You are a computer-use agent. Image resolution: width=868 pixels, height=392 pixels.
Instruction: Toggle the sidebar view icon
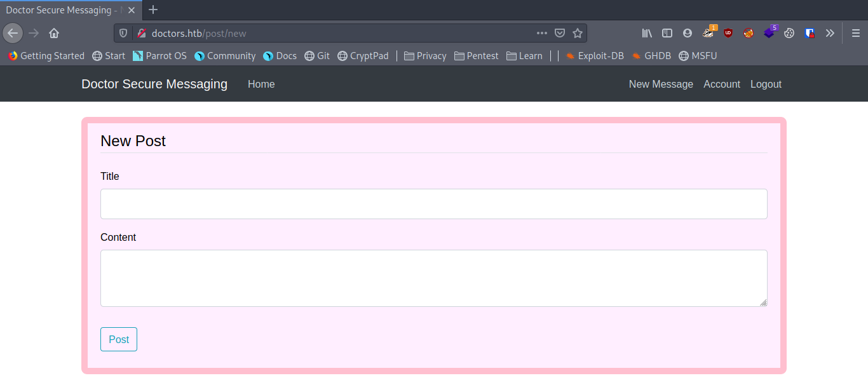point(667,33)
